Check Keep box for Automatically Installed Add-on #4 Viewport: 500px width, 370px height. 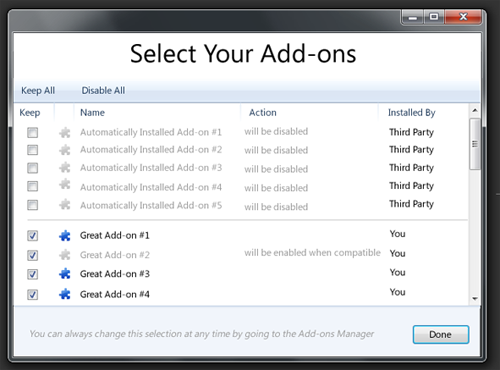click(x=32, y=186)
